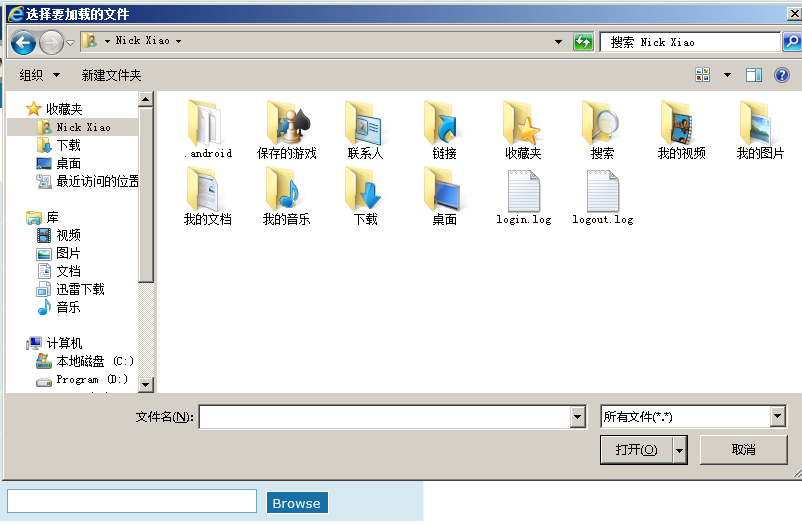
Task: Click the refresh button beside address bar
Action: coord(583,42)
